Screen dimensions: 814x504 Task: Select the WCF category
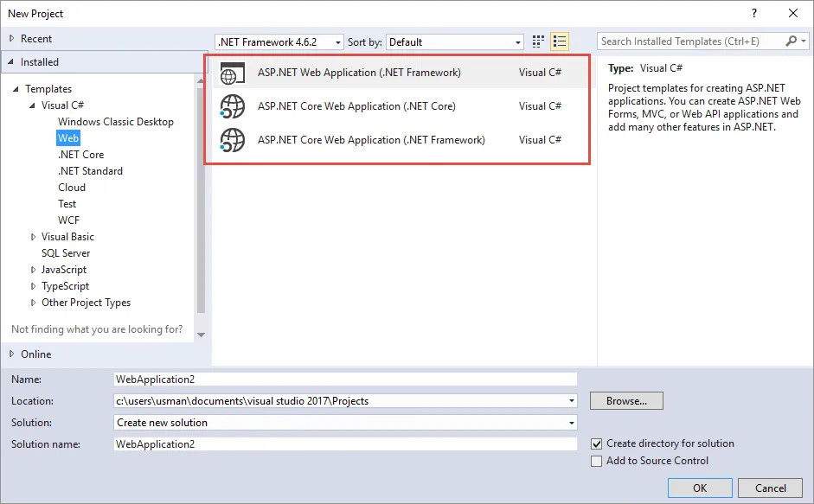(69, 220)
